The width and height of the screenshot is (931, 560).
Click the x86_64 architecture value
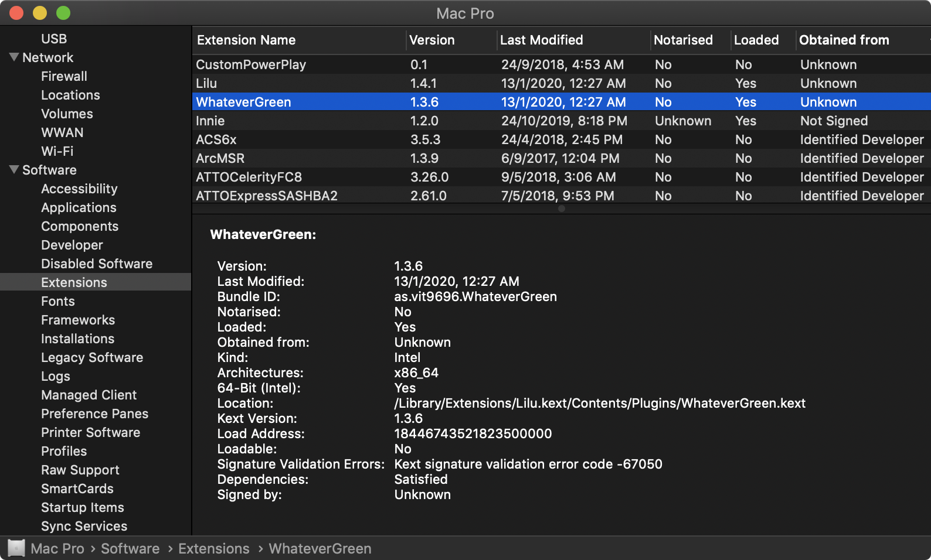[416, 373]
